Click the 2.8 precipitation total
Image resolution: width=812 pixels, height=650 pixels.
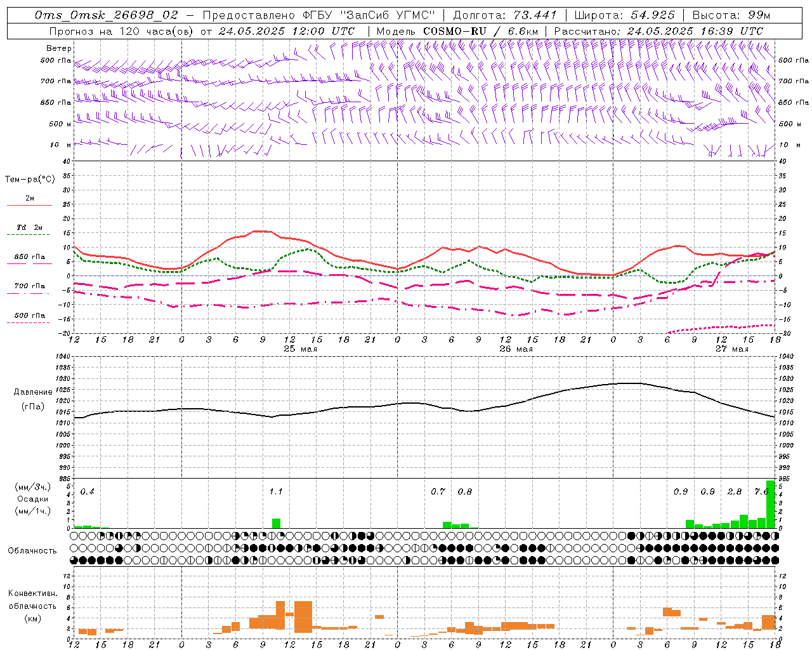tap(735, 492)
